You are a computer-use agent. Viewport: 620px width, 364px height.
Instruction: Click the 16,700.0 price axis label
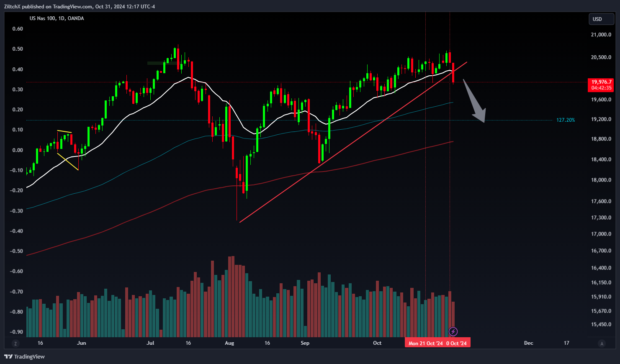tap(601, 251)
